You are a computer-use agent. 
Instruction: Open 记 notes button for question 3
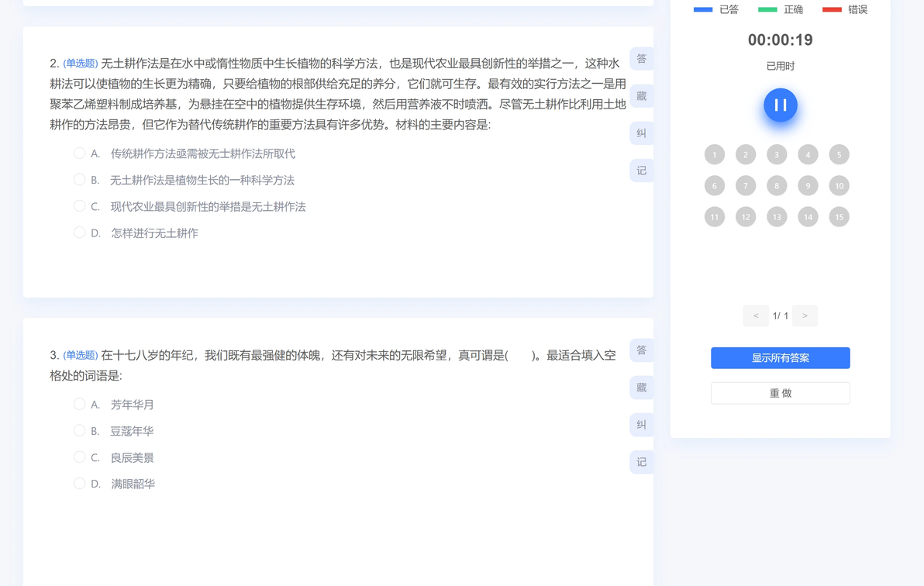[x=642, y=462]
